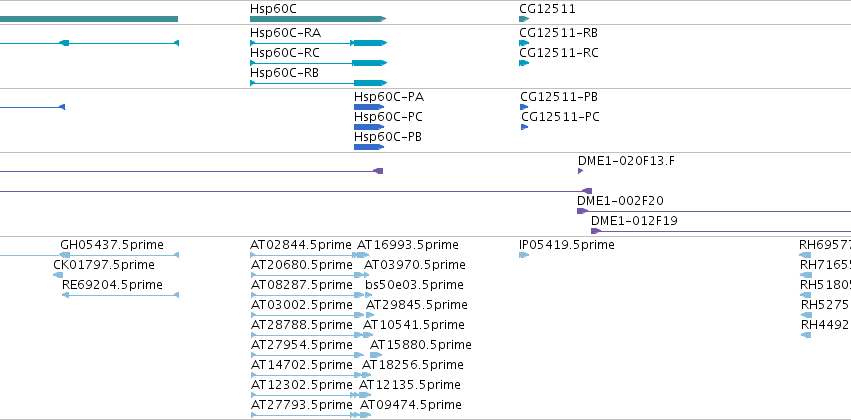Select EST AT02844.5prime label
The height and width of the screenshot is (420, 851).
pyautogui.click(x=301, y=245)
